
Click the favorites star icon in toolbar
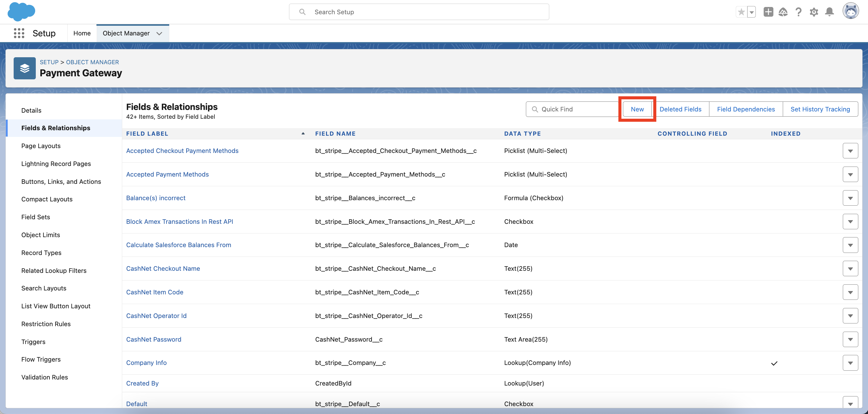(742, 12)
